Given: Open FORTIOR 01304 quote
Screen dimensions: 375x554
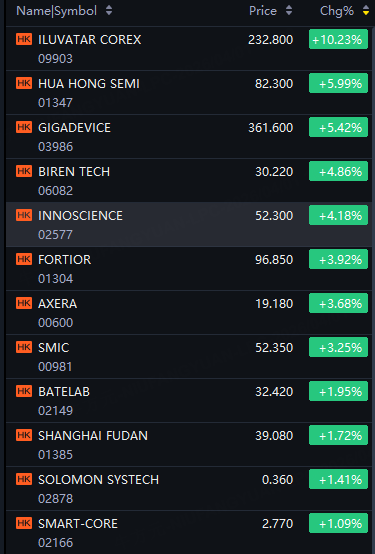Looking at the screenshot, I should tap(188, 269).
